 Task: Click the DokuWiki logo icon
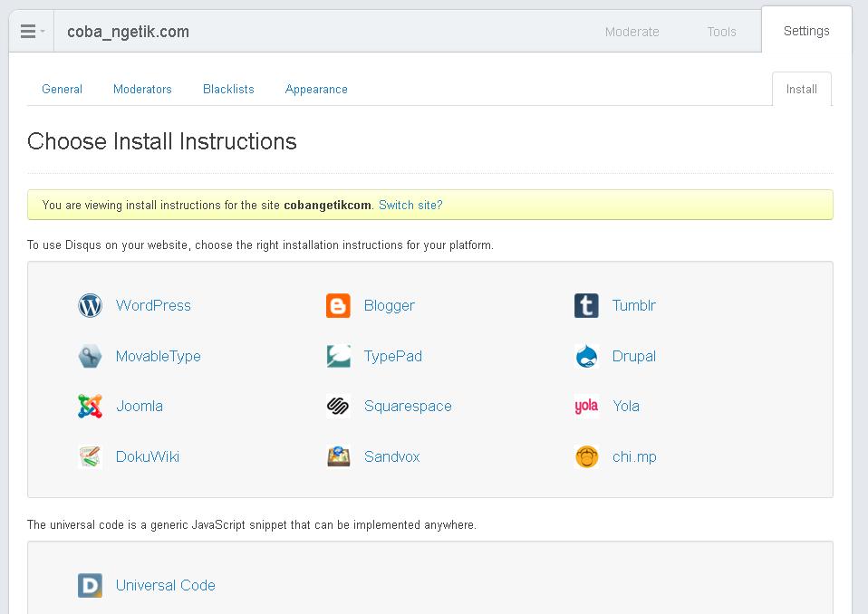(90, 457)
